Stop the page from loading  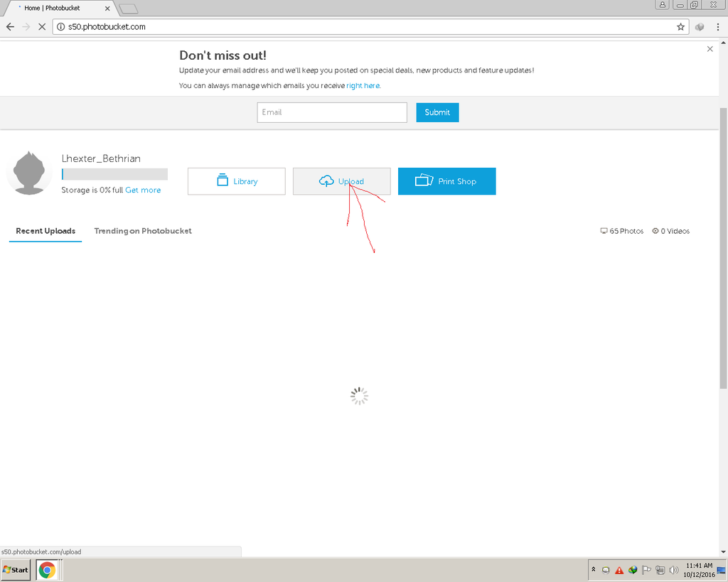[42, 27]
